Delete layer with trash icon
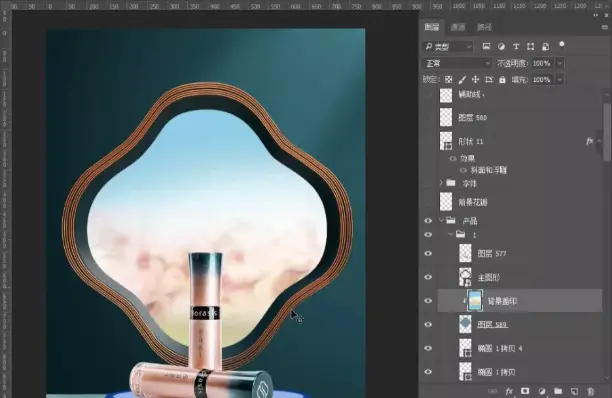Screen dimensions: 612x398 pos(591,391)
